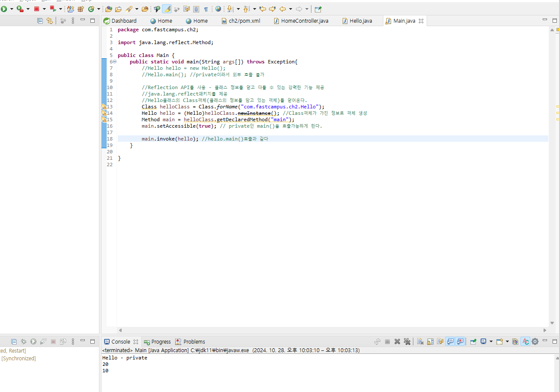Viewport: 559px width, 392px height.
Task: Toggle Scroll Lock in console
Action: pyautogui.click(x=430, y=341)
